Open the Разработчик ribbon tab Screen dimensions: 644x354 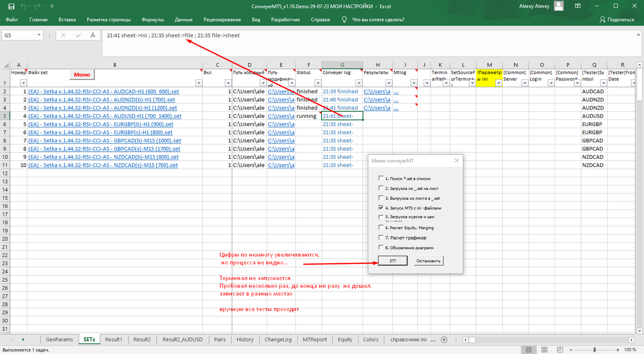(286, 19)
